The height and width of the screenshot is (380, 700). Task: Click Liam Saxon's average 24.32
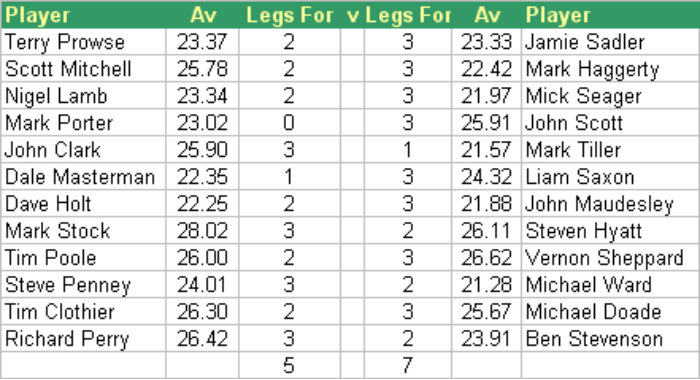[486, 177]
